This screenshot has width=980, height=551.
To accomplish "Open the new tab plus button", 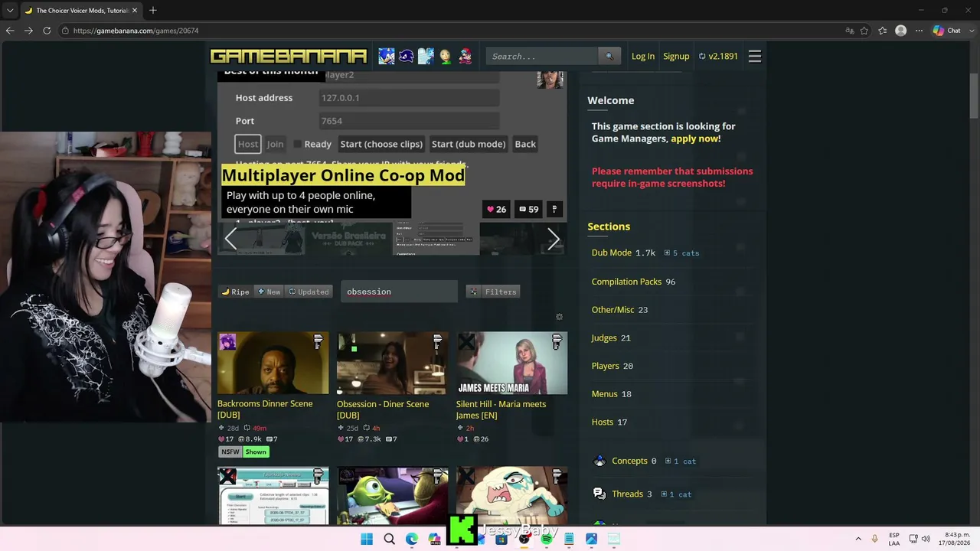I will 153,10.
